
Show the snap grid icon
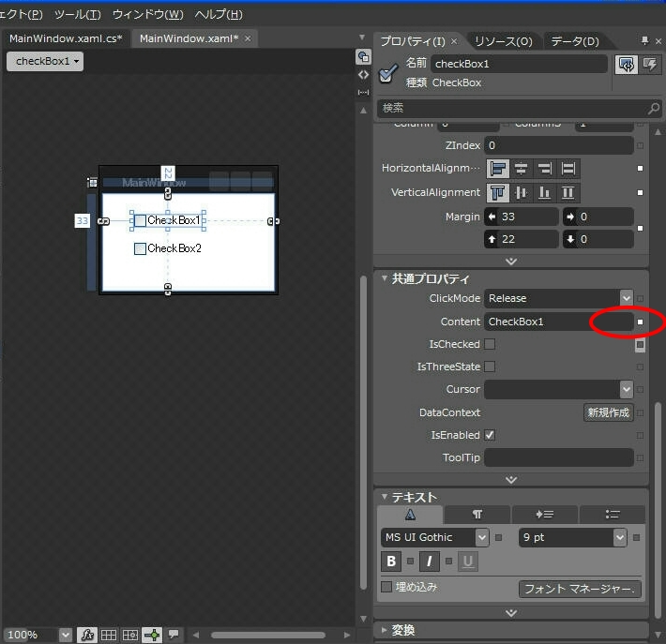109,635
